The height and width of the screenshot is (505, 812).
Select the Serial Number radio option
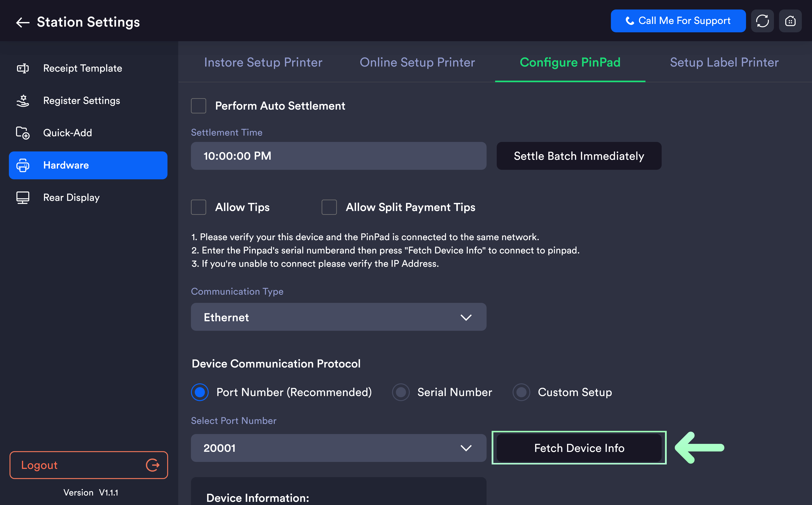[400, 392]
